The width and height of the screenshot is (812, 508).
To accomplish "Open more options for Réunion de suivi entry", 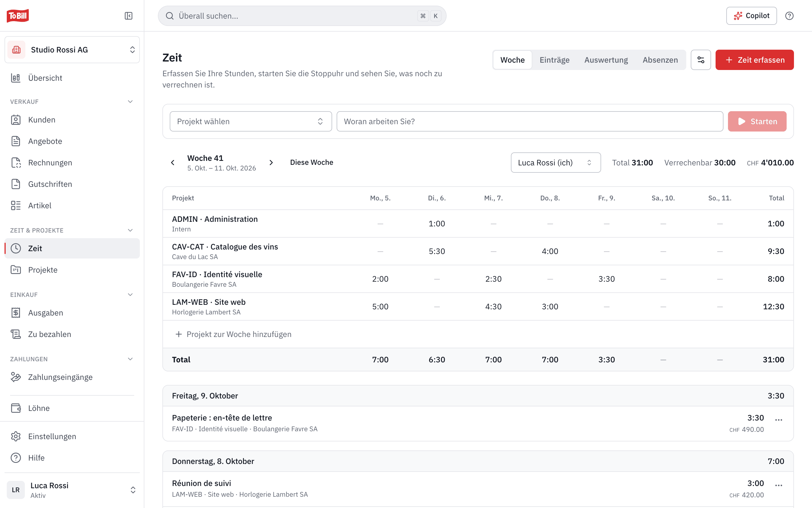I will pyautogui.click(x=778, y=485).
